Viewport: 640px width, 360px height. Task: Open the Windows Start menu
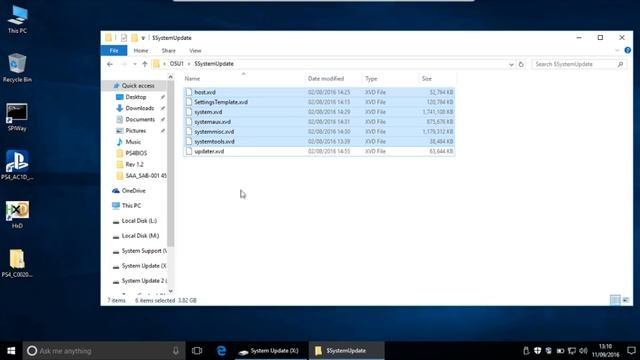(11, 351)
